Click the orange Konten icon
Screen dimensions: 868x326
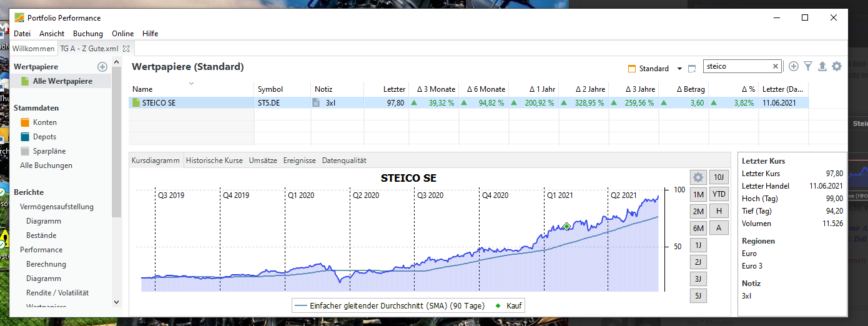[x=25, y=122]
